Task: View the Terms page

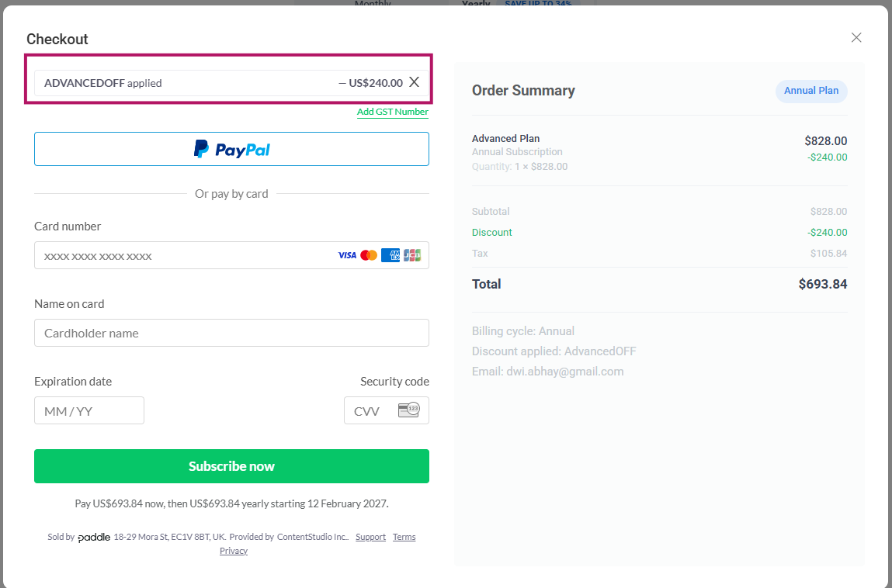Action: coord(404,536)
